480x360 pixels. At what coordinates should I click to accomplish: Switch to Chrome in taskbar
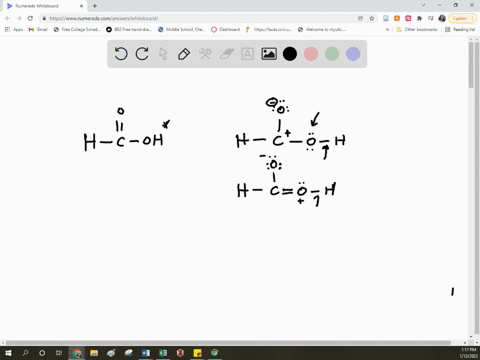(x=77, y=353)
